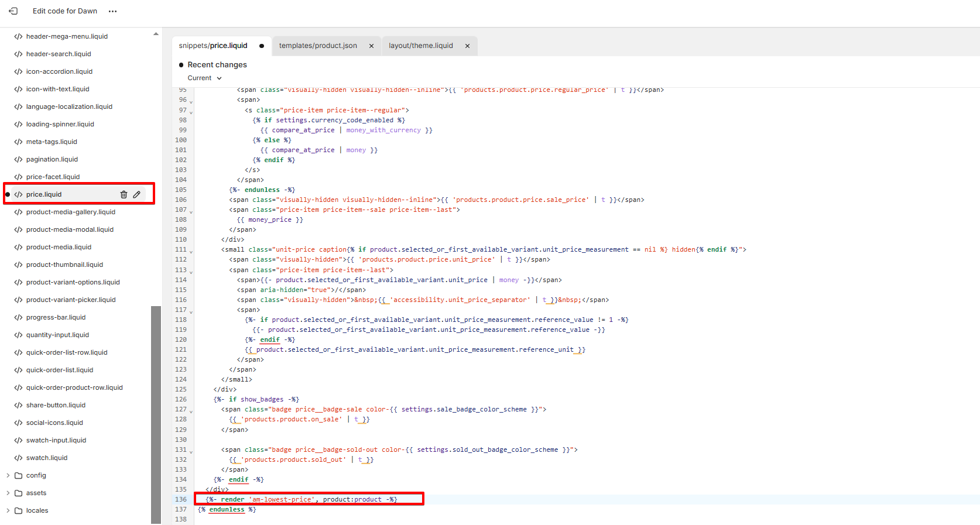The image size is (980, 525).
Task: Open header-search.liquid file
Action: coord(59,54)
